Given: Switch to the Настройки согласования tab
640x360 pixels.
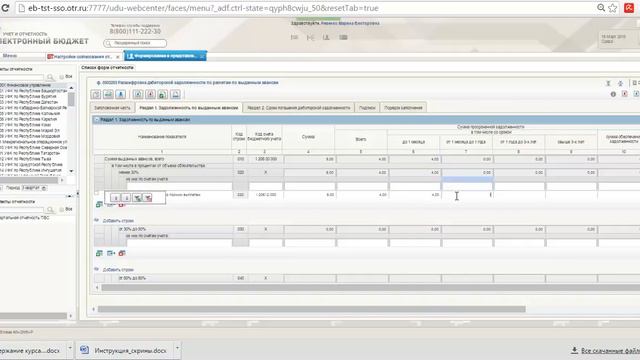Looking at the screenshot, I should [x=83, y=56].
